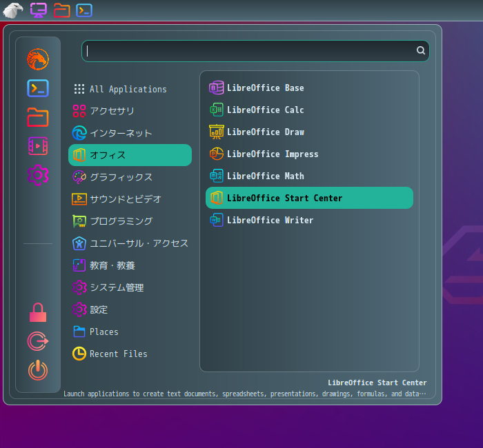Select オフィス category
The width and height of the screenshot is (483, 448).
point(130,155)
